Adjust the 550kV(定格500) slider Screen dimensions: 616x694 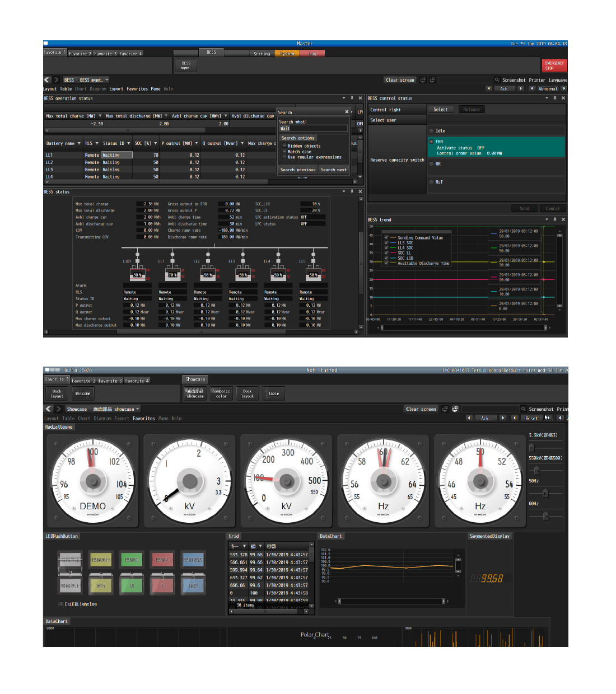[536, 470]
